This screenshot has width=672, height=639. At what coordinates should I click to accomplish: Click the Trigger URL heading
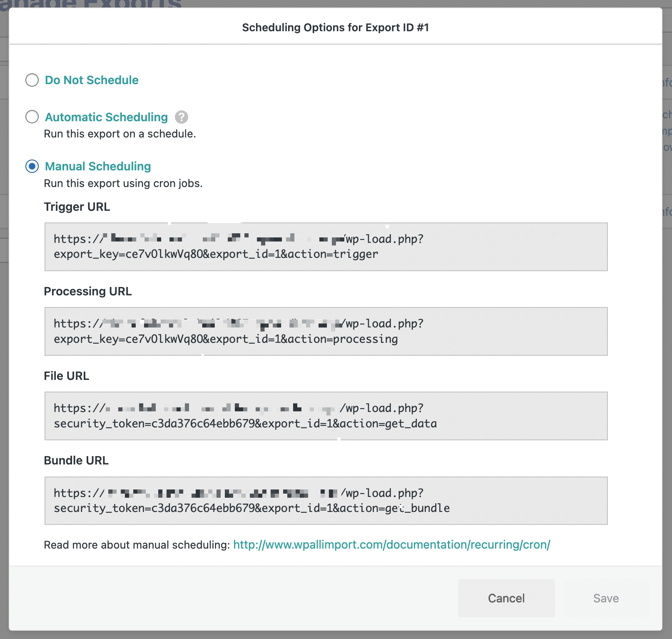[x=77, y=207]
